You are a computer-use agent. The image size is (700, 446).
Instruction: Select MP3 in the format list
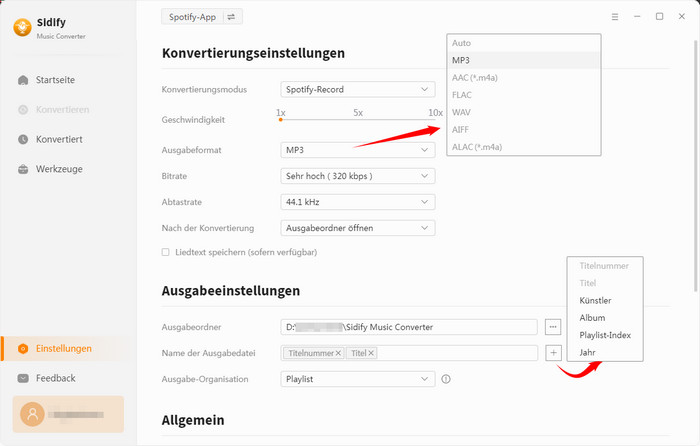click(524, 60)
